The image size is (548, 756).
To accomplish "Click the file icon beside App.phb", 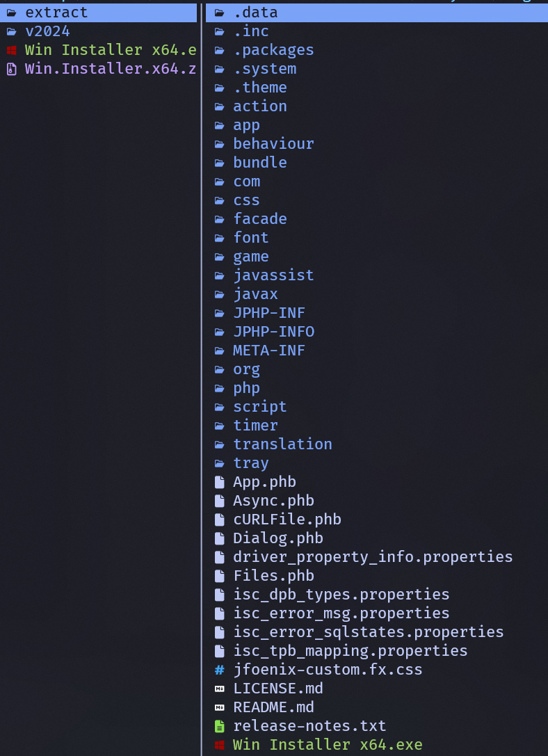I will click(x=219, y=482).
